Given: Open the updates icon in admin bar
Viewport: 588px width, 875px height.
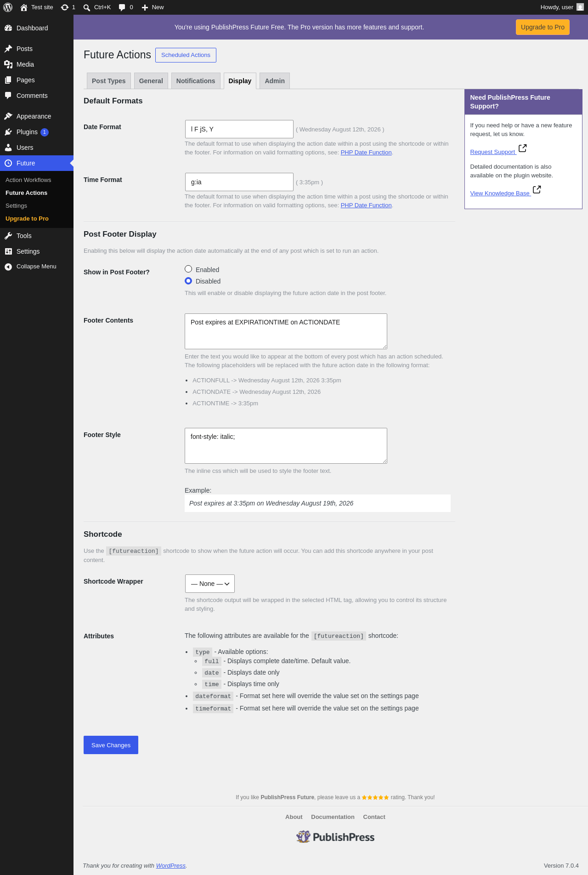Looking at the screenshot, I should (x=65, y=7).
